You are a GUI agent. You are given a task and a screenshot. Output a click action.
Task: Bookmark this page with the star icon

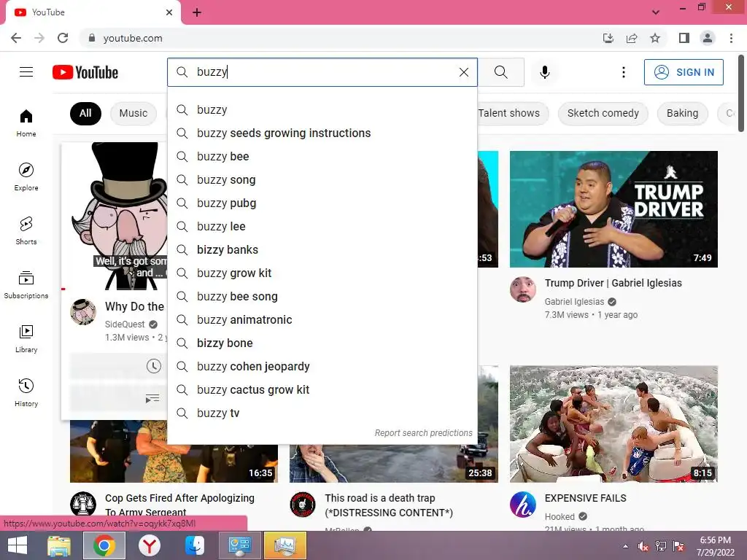pyautogui.click(x=655, y=38)
